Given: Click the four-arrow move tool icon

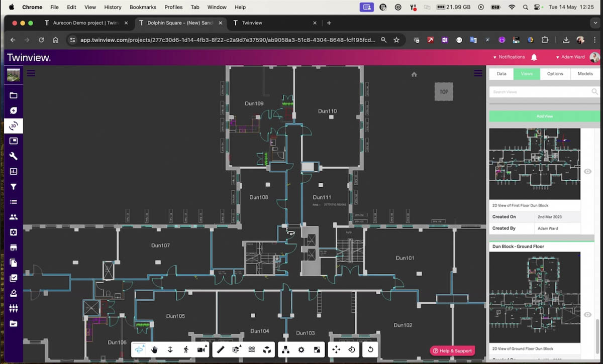Looking at the screenshot, I should point(336,349).
